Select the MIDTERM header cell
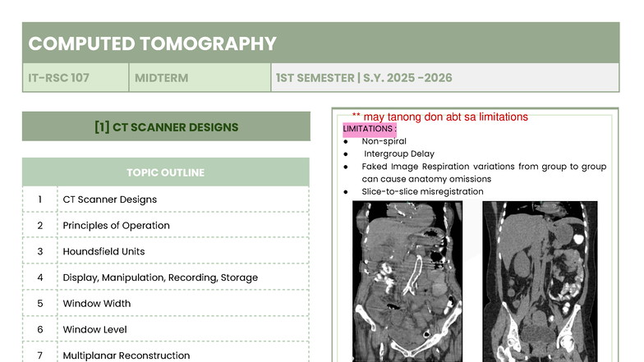The width and height of the screenshot is (644, 362). click(x=200, y=77)
